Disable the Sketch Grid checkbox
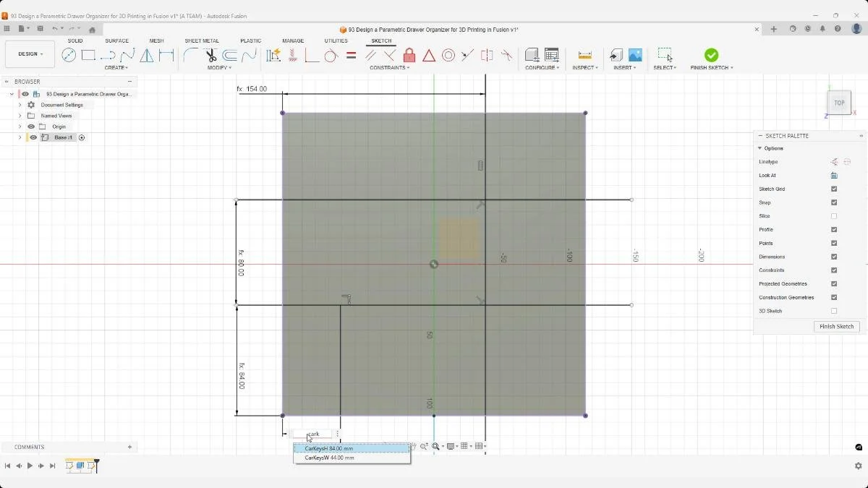The width and height of the screenshot is (868, 488). tap(834, 189)
